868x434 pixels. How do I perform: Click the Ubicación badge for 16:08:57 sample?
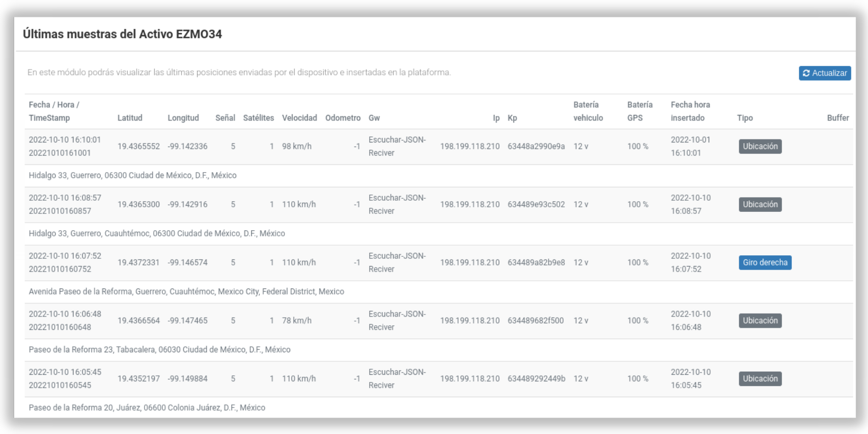coord(760,205)
